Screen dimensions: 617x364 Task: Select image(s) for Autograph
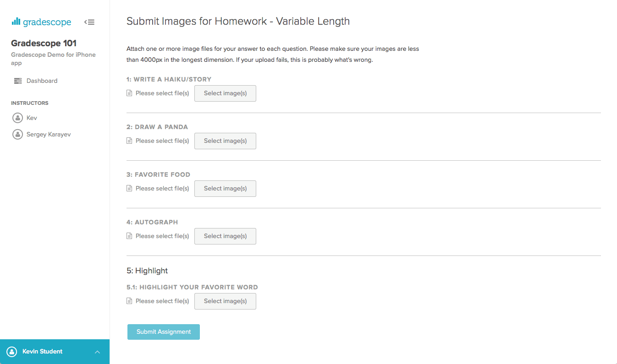point(225,236)
